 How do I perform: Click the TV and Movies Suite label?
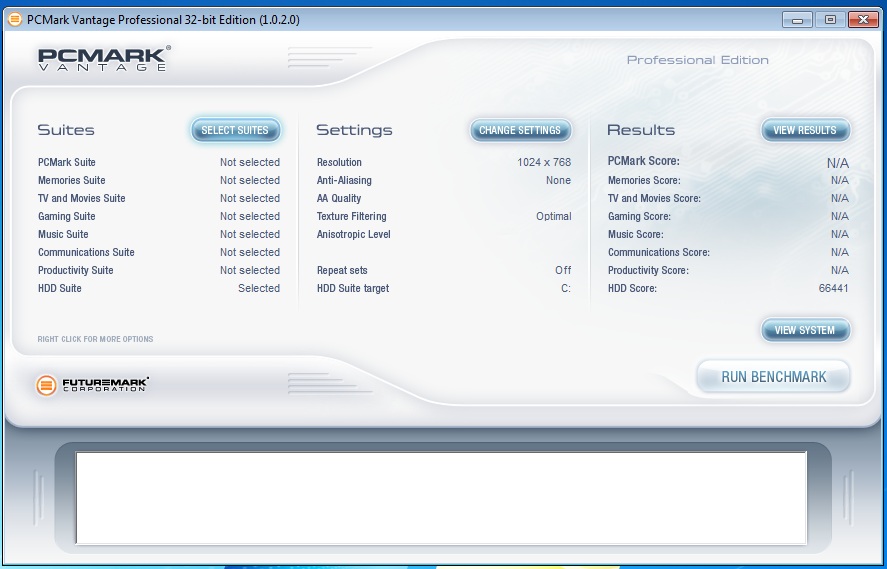pos(81,199)
